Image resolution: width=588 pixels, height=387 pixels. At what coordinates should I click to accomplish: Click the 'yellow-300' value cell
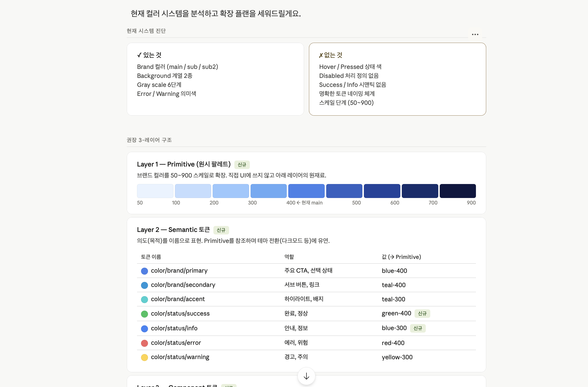(397, 357)
